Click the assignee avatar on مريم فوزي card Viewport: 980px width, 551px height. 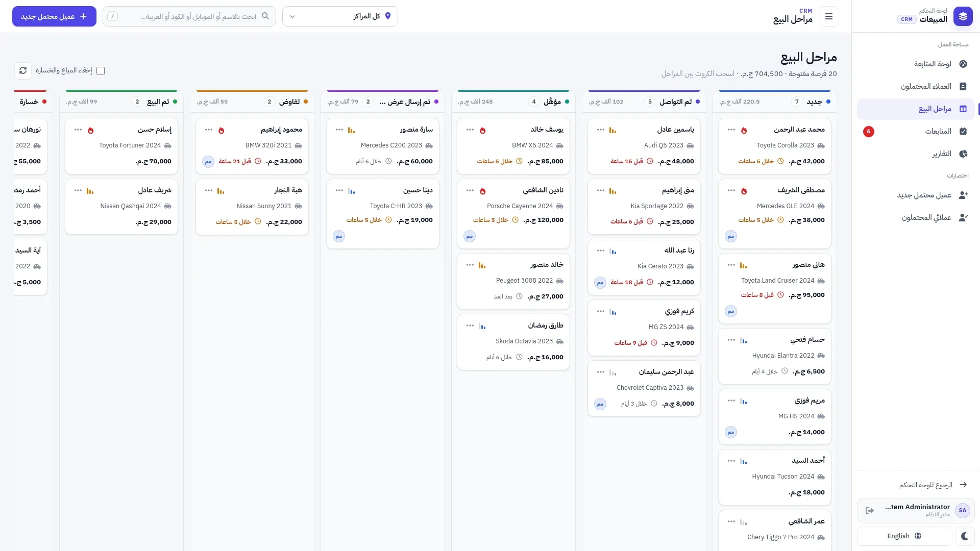point(731,433)
